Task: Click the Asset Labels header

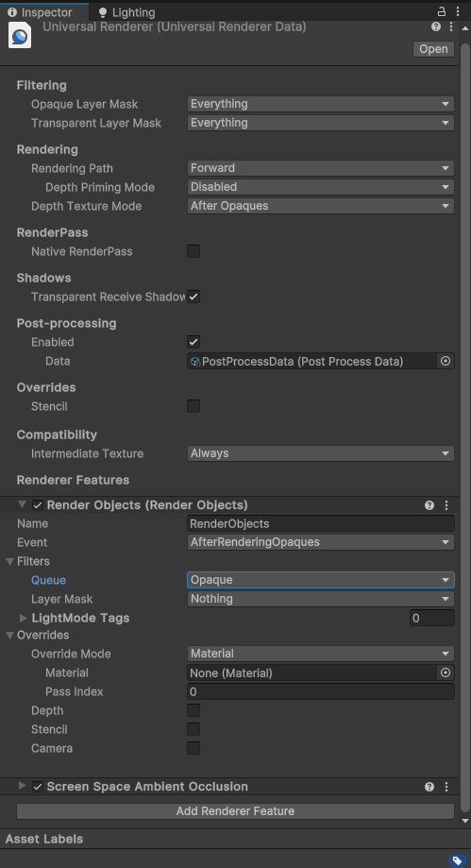Action: tap(44, 839)
